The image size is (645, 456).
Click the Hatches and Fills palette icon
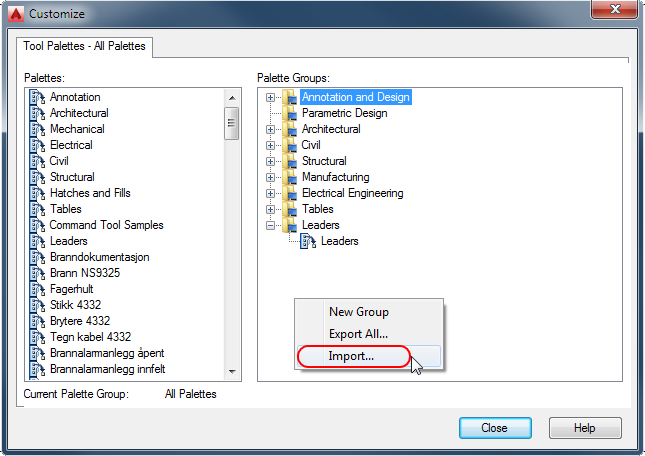(x=39, y=193)
